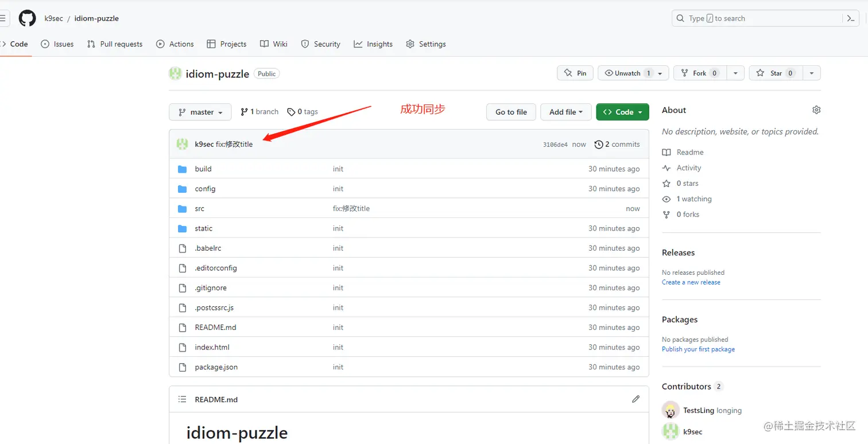The height and width of the screenshot is (444, 868).
Task: Open the Security tab
Action: [x=321, y=44]
